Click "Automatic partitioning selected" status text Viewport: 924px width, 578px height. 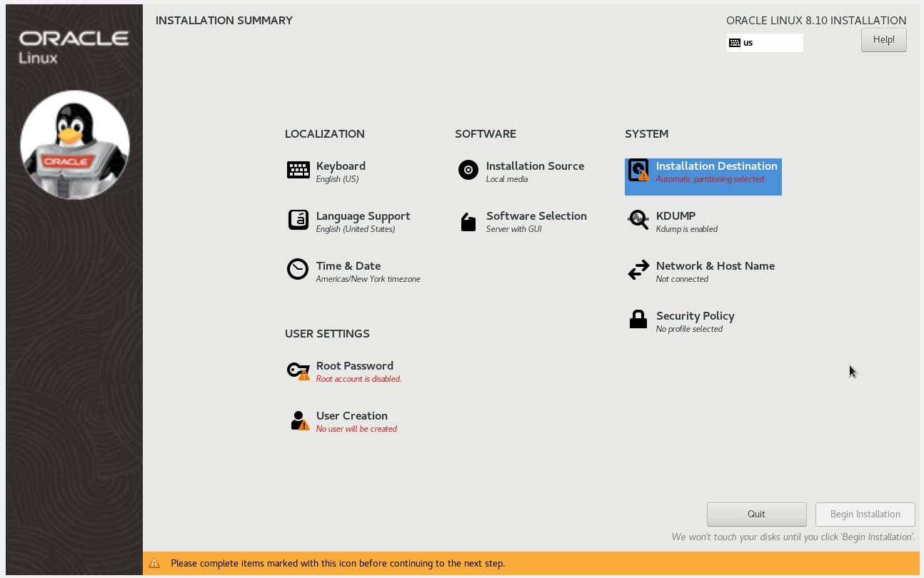pos(710,180)
